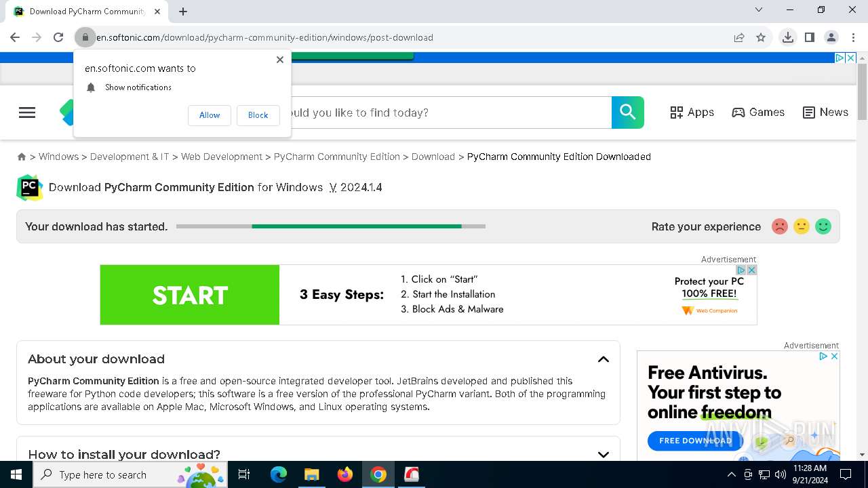Toggle Chrome side panel
The image size is (868, 488).
point(809,37)
